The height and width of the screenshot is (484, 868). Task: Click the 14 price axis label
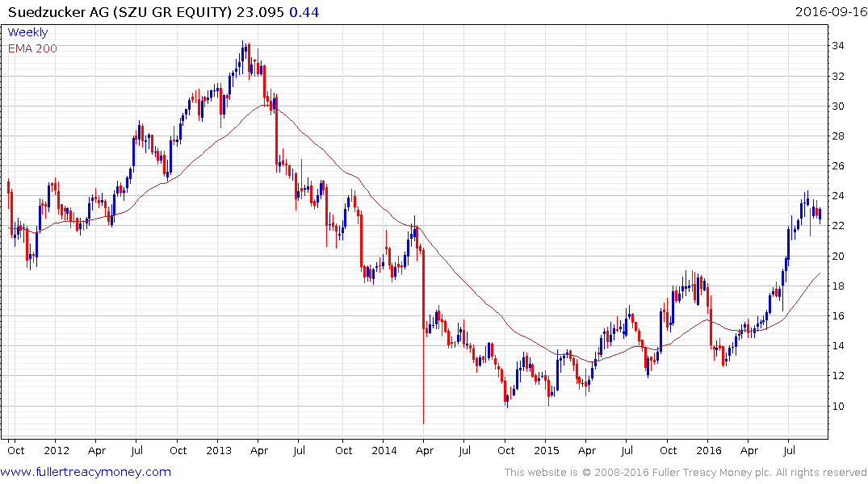837,346
